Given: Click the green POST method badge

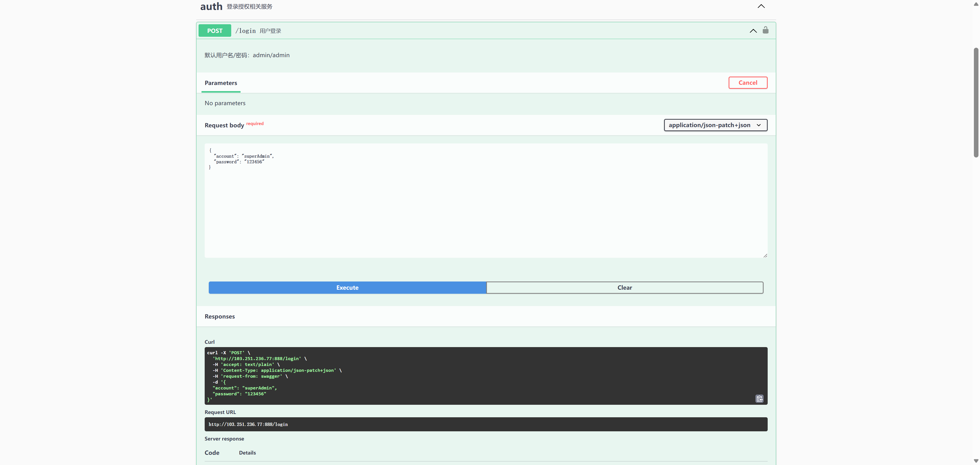Looking at the screenshot, I should pyautogui.click(x=215, y=31).
